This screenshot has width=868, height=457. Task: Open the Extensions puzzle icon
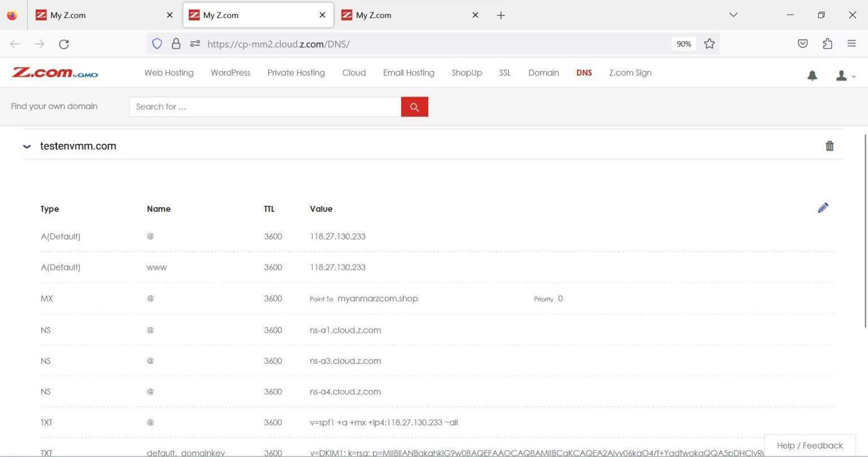click(x=827, y=43)
